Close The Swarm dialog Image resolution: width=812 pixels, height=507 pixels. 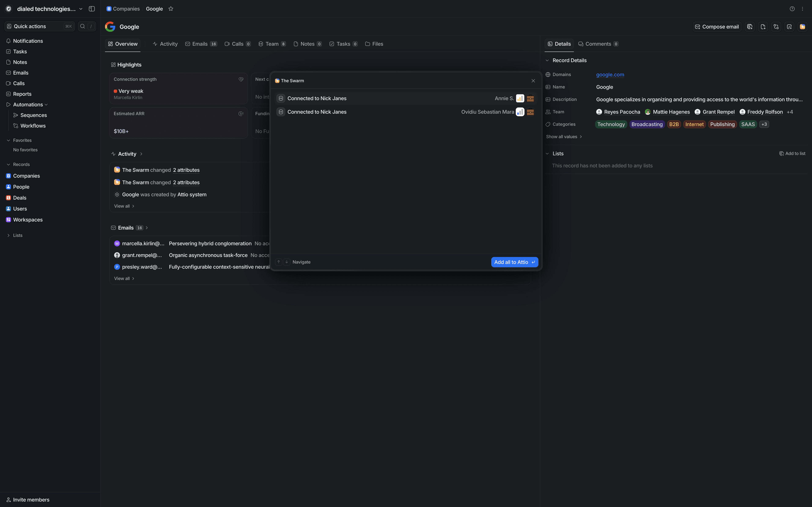pyautogui.click(x=533, y=81)
